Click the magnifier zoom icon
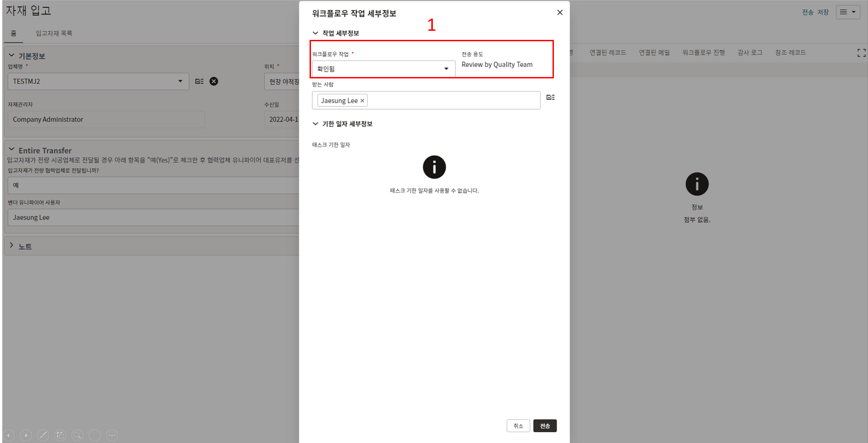 (78, 435)
